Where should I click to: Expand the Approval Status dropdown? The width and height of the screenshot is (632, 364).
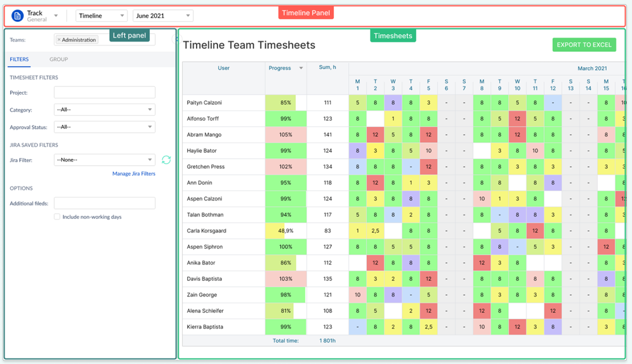pyautogui.click(x=105, y=127)
